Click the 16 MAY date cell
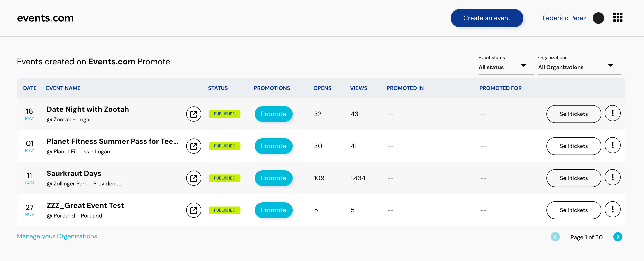This screenshot has height=261, width=644. tap(30, 114)
